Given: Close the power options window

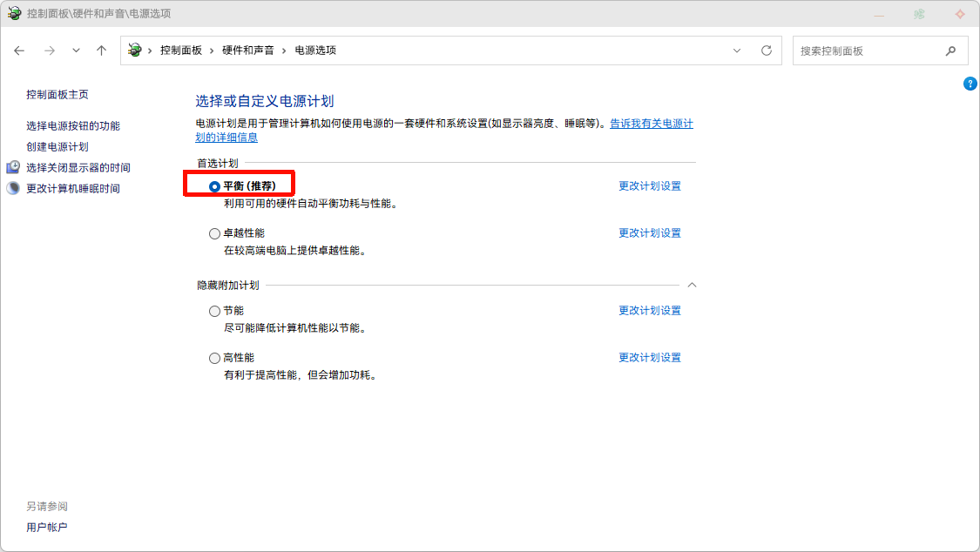Looking at the screenshot, I should coord(960,14).
